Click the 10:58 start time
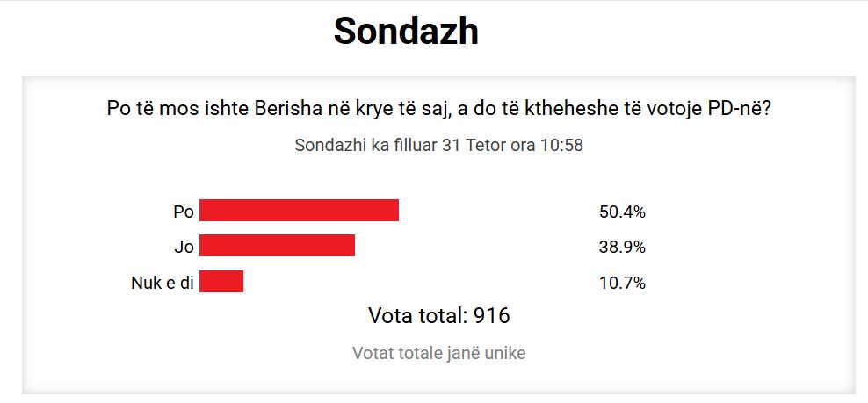Screen dimensions: 868x403 (x=562, y=145)
